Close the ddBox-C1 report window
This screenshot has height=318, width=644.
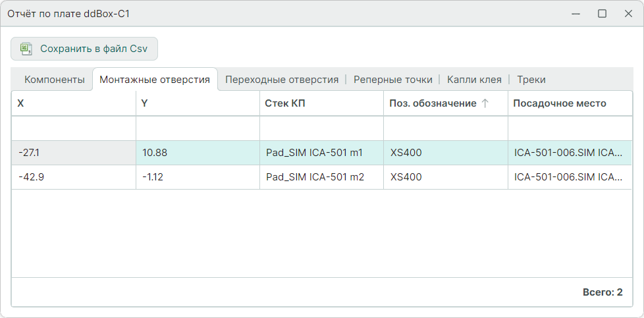628,13
